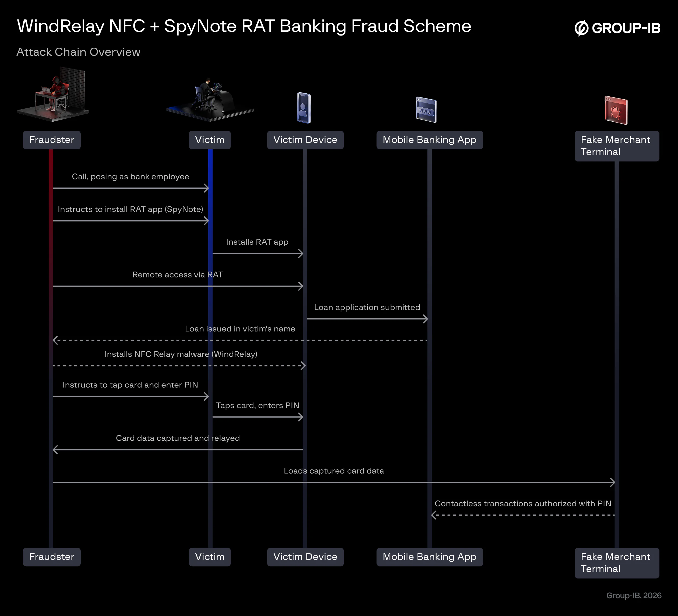Click the 'Remote access via RAT' label
Screen dimensions: 678x616
pos(178,274)
